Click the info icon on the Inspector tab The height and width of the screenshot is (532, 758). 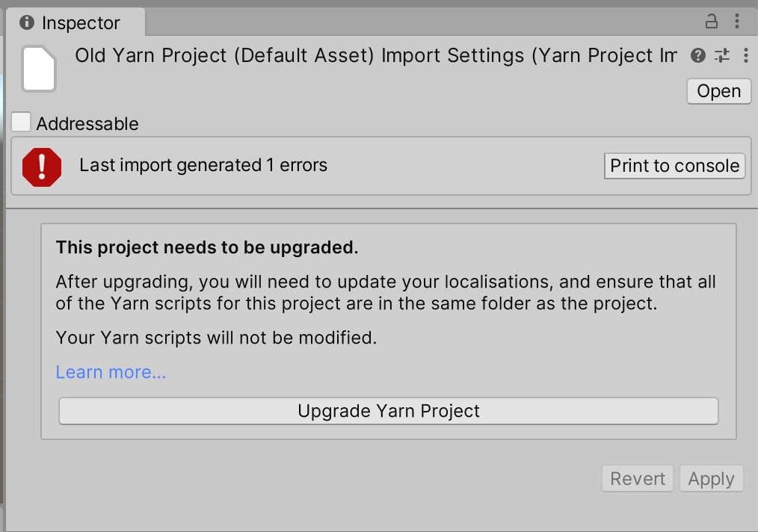(27, 22)
